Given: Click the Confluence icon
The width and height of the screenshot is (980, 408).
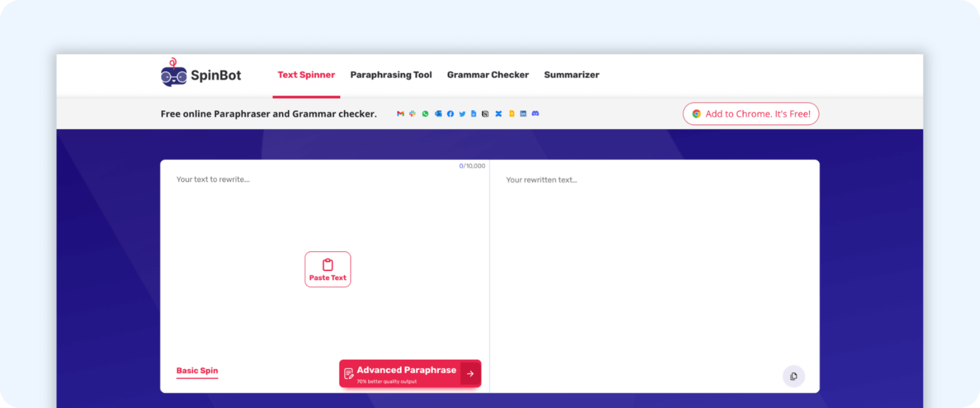Looking at the screenshot, I should tap(499, 114).
